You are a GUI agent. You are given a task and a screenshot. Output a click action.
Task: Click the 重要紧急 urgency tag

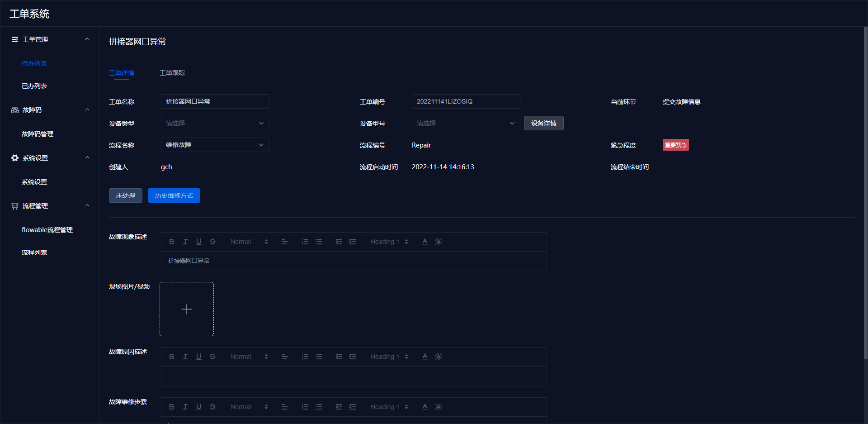[x=676, y=145]
